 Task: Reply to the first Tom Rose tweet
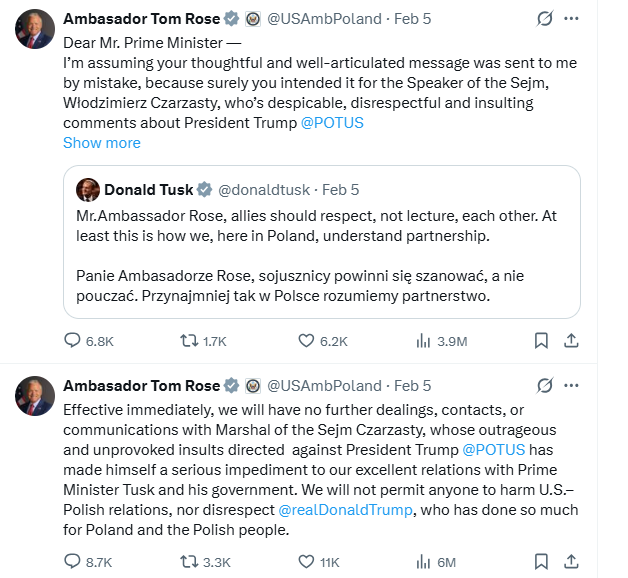[x=72, y=341]
